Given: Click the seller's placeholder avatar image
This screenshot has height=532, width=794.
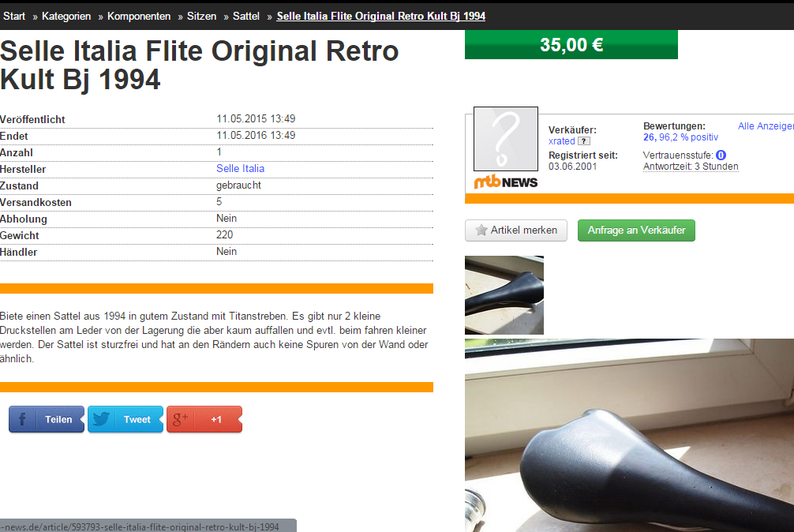Looking at the screenshot, I should click(x=506, y=139).
